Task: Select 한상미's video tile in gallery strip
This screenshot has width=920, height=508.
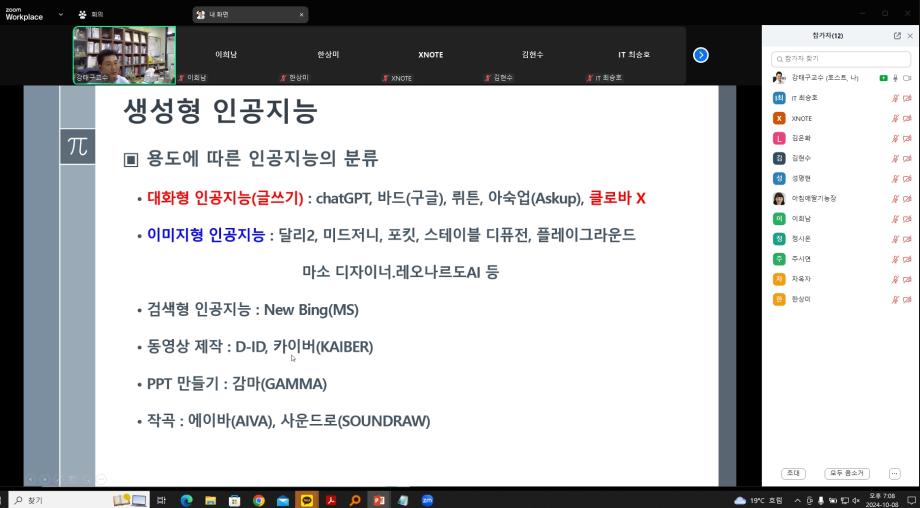Action: click(x=328, y=55)
